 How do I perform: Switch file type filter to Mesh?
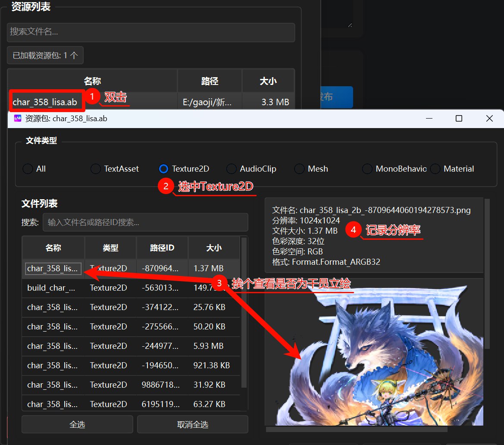(299, 169)
